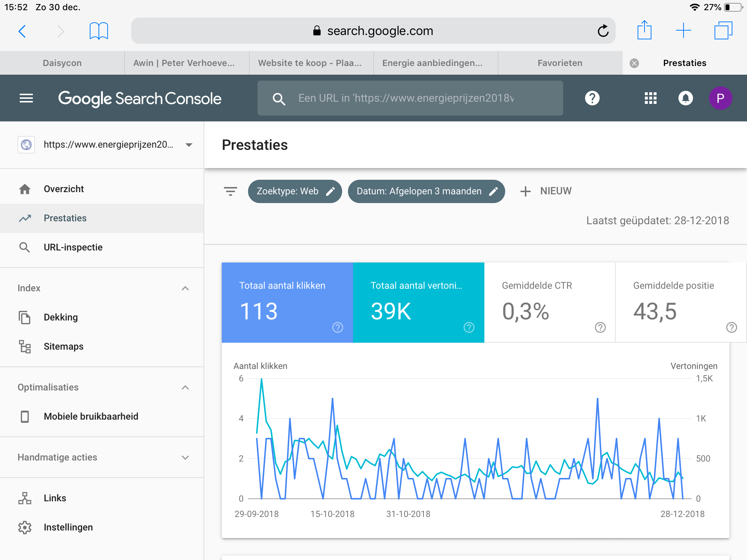Open a new tab with plus icon

point(684,31)
